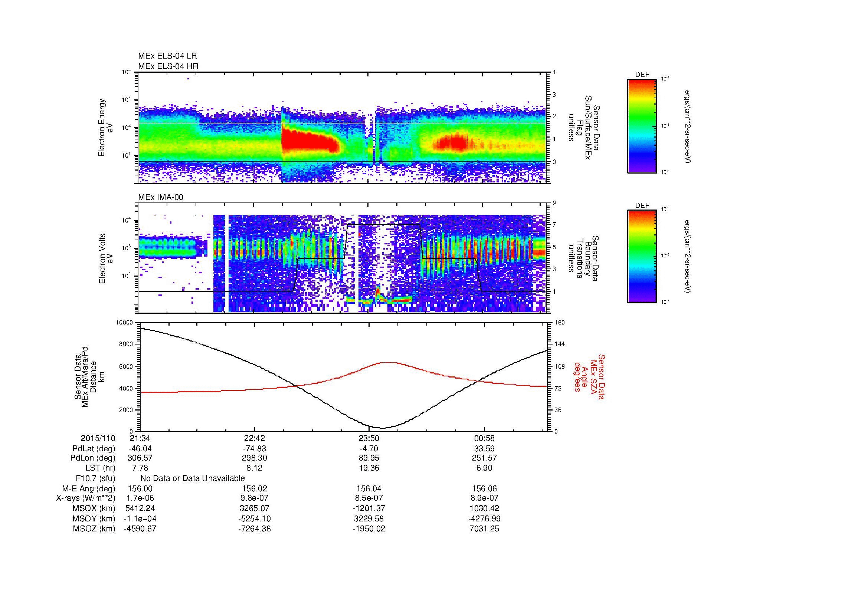868x613 pixels.
Task: Click the MSOZ value '7031.25'
Action: [484, 529]
